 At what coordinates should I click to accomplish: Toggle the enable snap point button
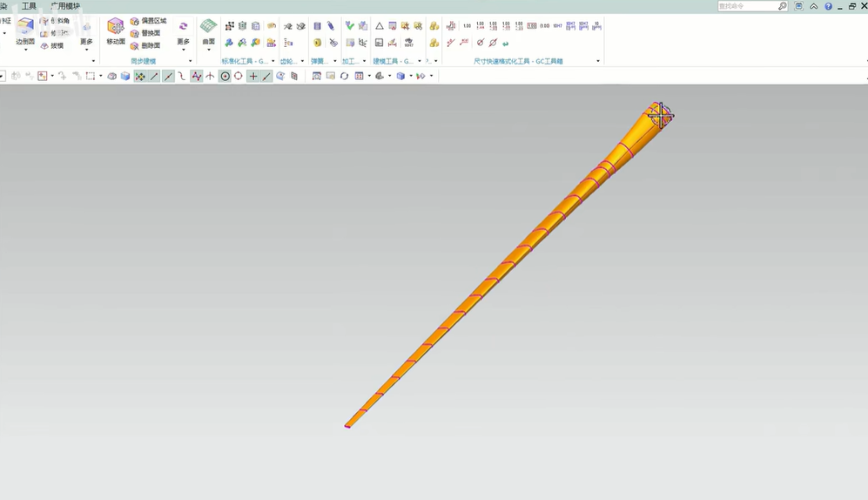click(x=140, y=77)
